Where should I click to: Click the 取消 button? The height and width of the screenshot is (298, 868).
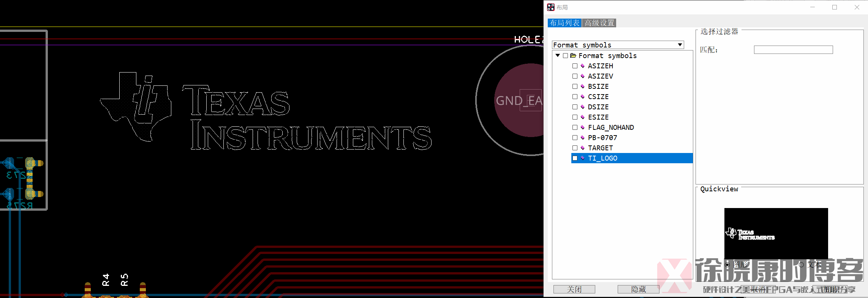coord(758,289)
